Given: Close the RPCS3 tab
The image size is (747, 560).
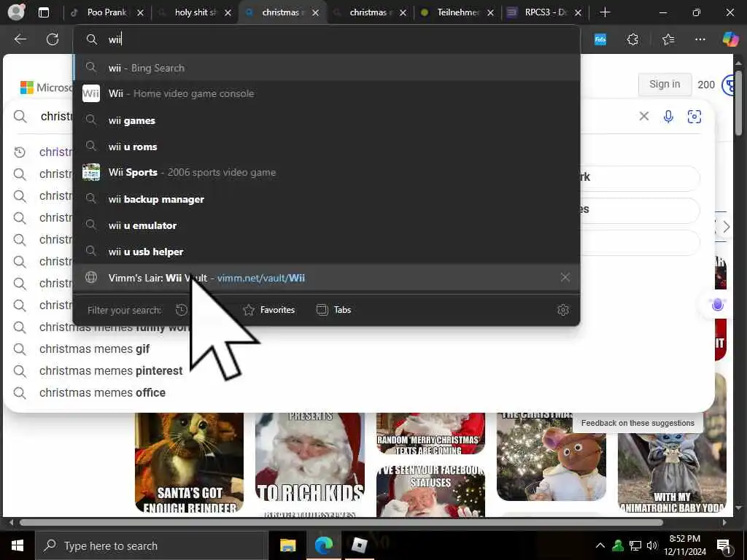Looking at the screenshot, I should pyautogui.click(x=578, y=13).
